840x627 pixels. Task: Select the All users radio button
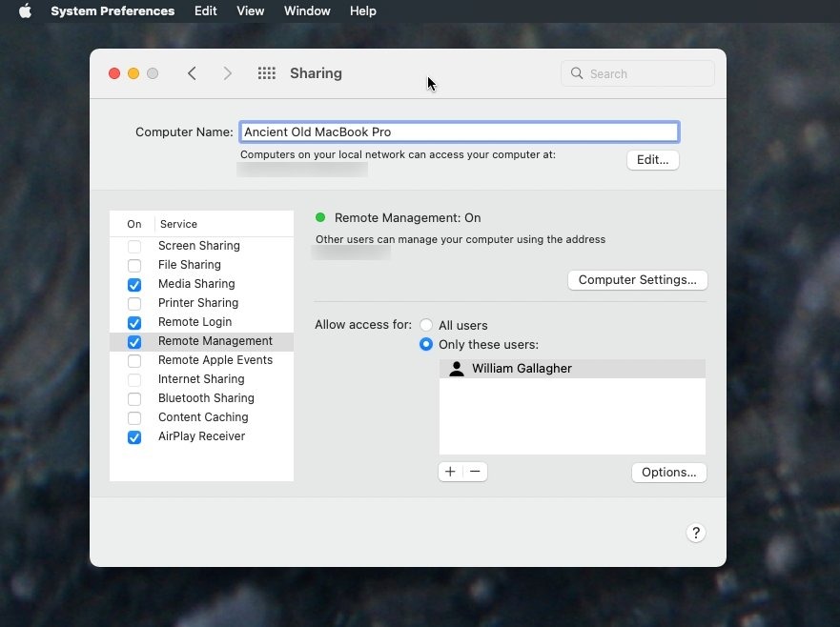click(x=426, y=325)
